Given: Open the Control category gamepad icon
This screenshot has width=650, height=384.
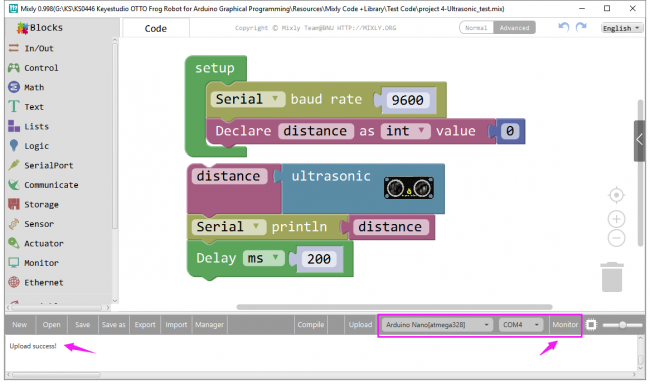Looking at the screenshot, I should tap(14, 68).
